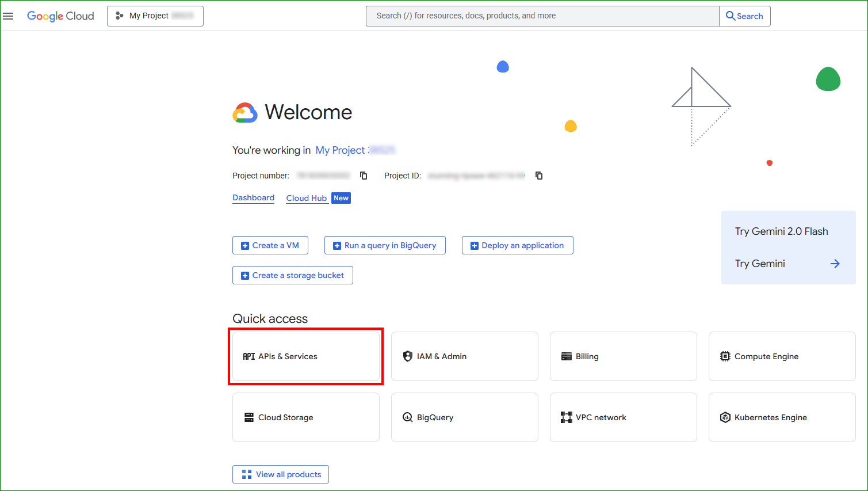Viewport: 868px width, 491px height.
Task: Open the Billing quick access card
Action: point(623,356)
